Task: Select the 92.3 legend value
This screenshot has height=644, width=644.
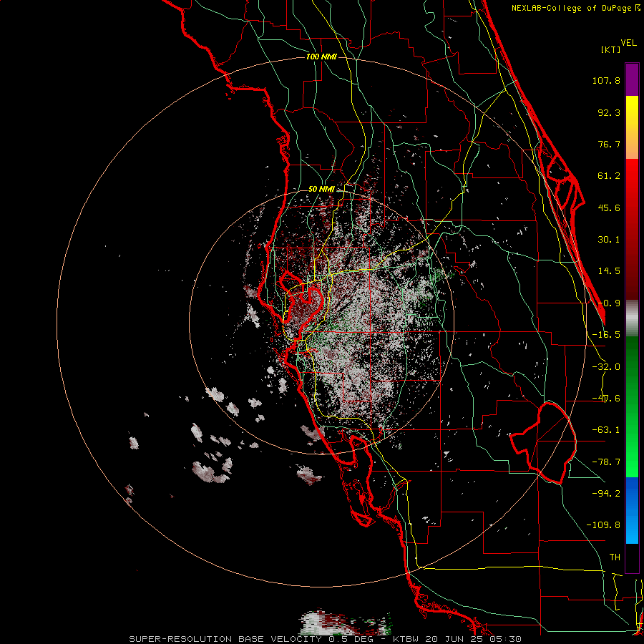Action: tap(609, 112)
